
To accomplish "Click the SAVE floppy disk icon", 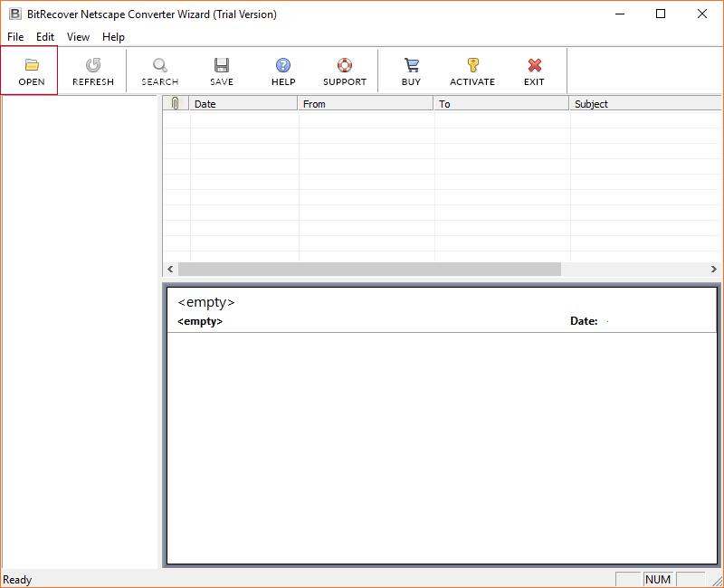I will click(x=222, y=65).
